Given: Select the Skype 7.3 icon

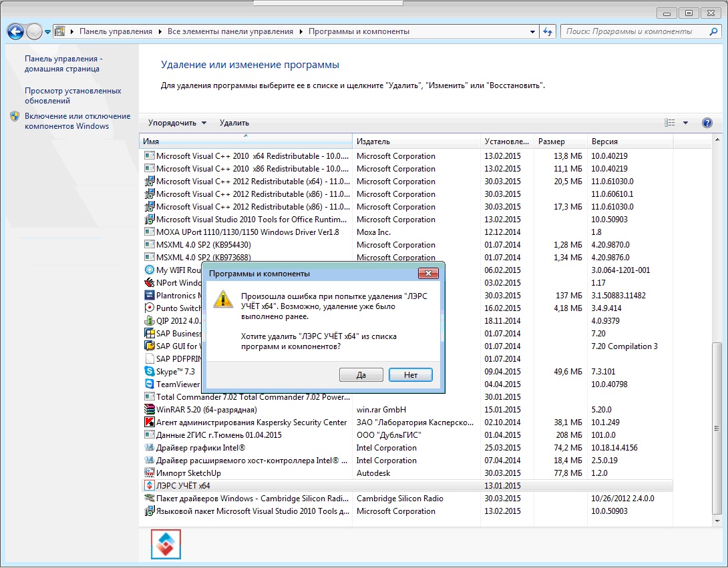Looking at the screenshot, I should 150,372.
